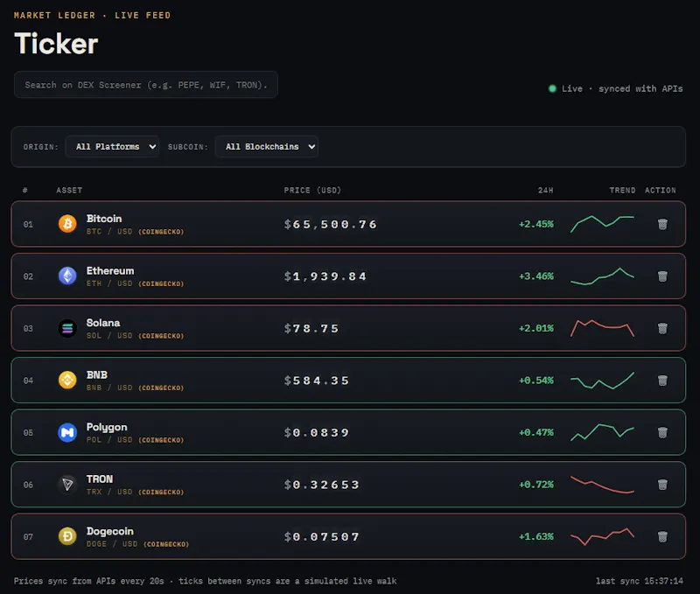This screenshot has width=700, height=594.
Task: Click the TRON trend sparkline
Action: 602,485
